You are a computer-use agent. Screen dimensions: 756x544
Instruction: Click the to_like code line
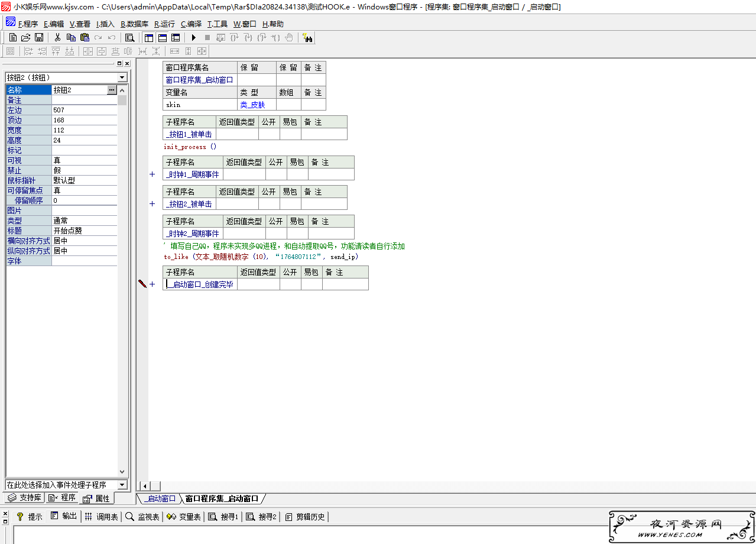pyautogui.click(x=261, y=257)
